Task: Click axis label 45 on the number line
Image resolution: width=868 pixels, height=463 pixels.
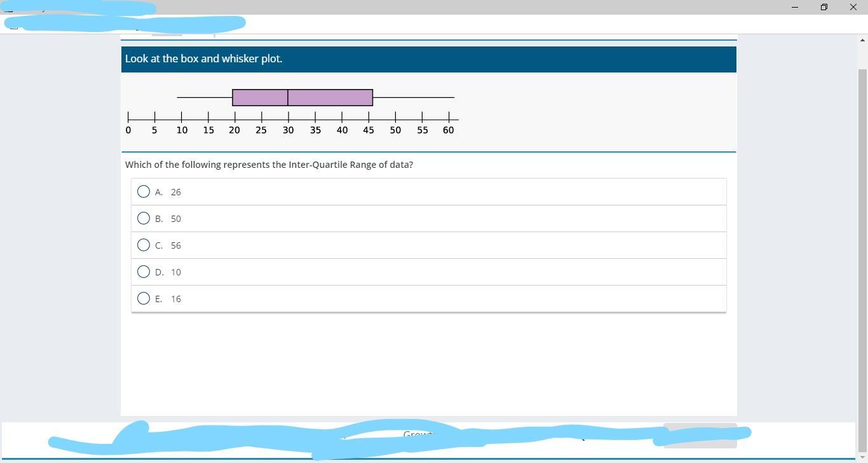Action: click(x=369, y=130)
